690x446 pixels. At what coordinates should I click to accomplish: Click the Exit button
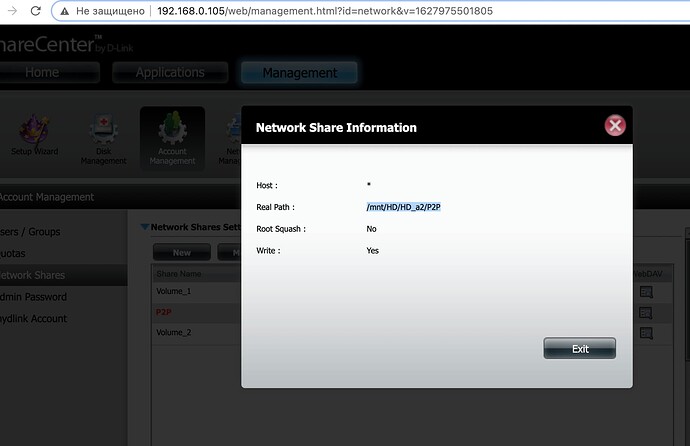(x=580, y=348)
